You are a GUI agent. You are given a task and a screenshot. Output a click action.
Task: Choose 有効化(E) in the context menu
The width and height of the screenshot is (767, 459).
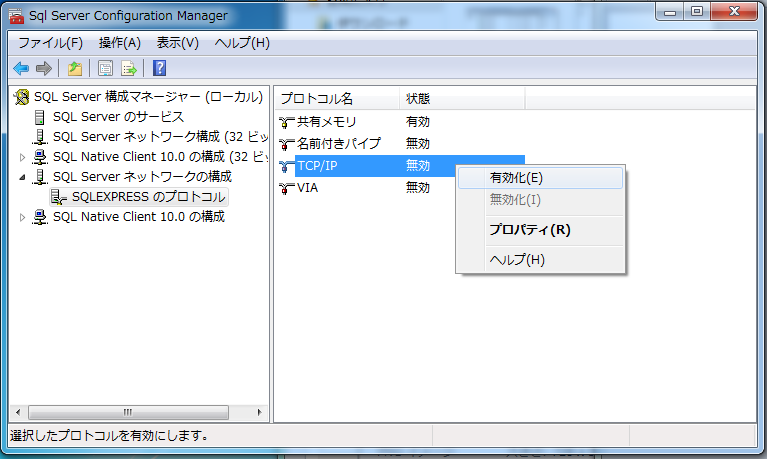point(541,178)
